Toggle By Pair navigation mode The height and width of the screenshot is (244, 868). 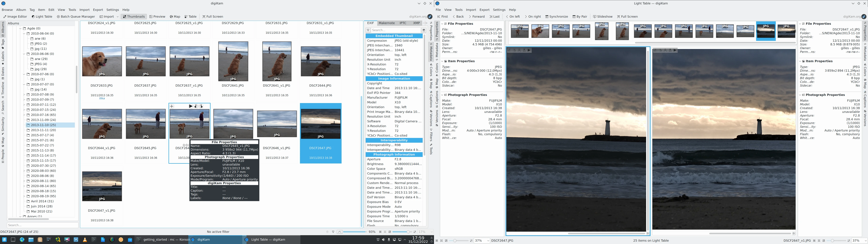click(580, 16)
